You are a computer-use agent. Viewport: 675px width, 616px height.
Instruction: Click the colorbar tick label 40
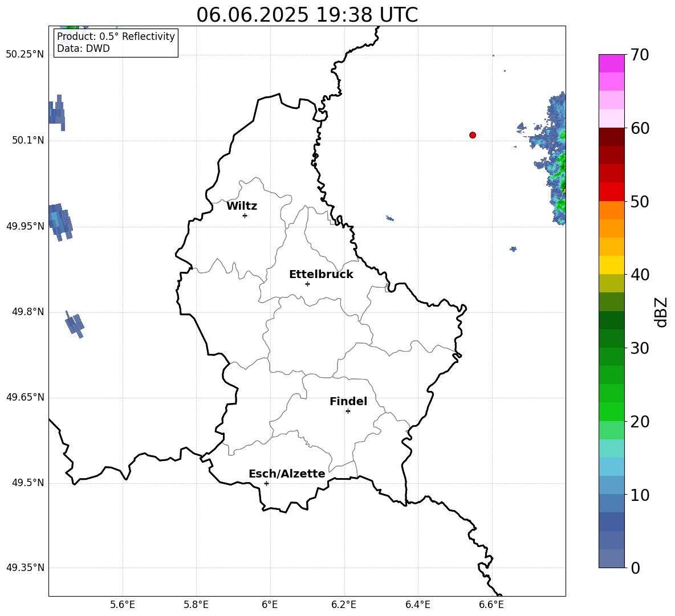pyautogui.click(x=640, y=275)
